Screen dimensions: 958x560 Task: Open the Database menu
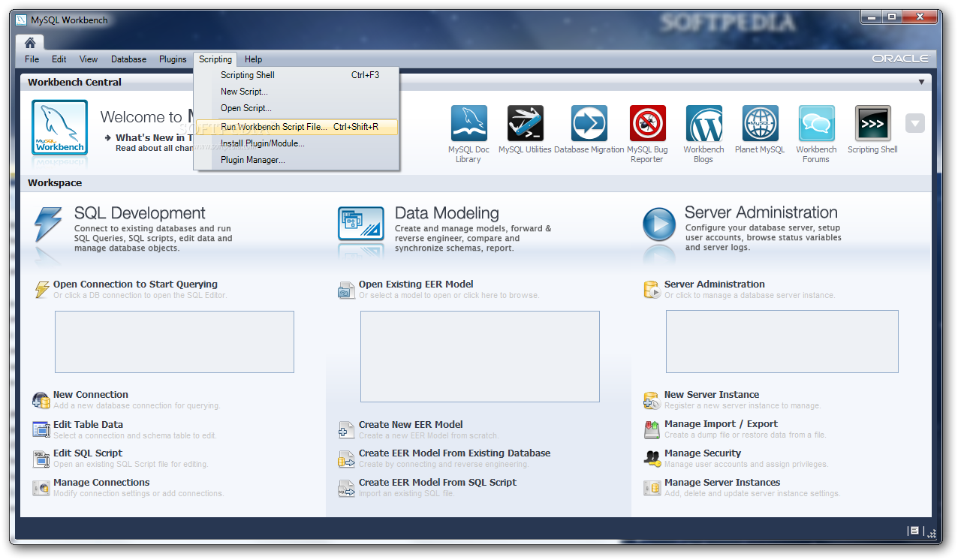pos(129,59)
